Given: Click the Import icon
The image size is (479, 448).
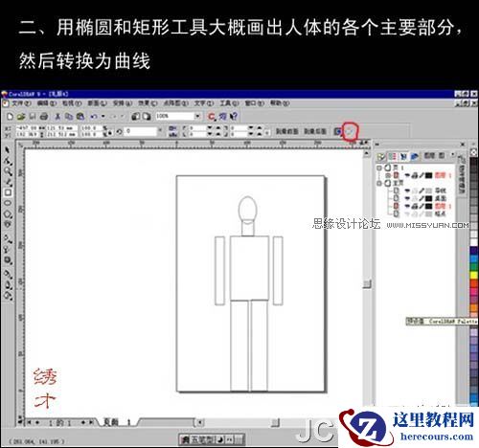Looking at the screenshot, I should click(x=136, y=117).
